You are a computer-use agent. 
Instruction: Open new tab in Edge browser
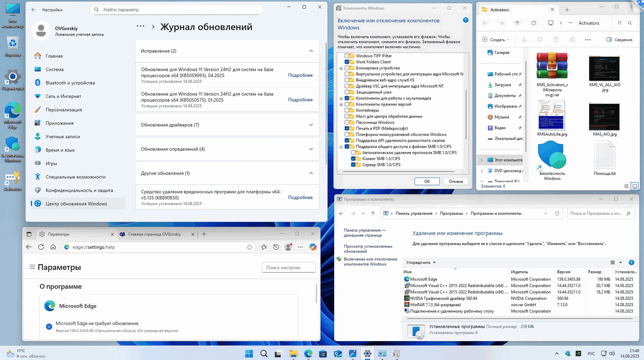(x=204, y=234)
